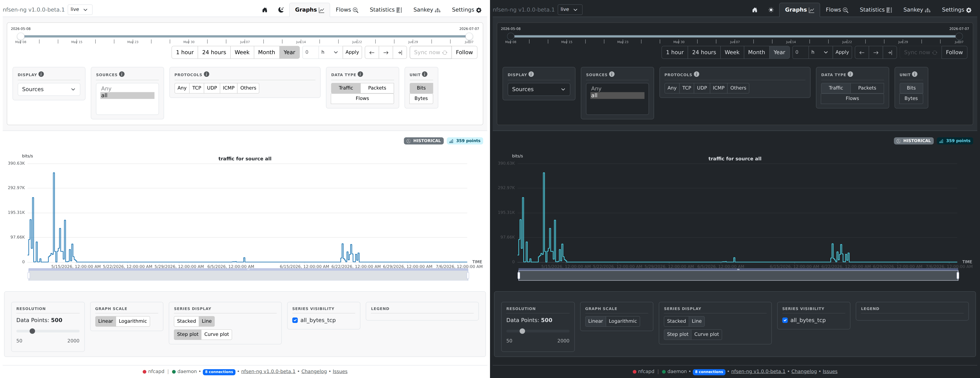Image resolution: width=980 pixels, height=378 pixels.
Task: Open the Sources display dropdown in the dark window
Action: [x=539, y=89]
